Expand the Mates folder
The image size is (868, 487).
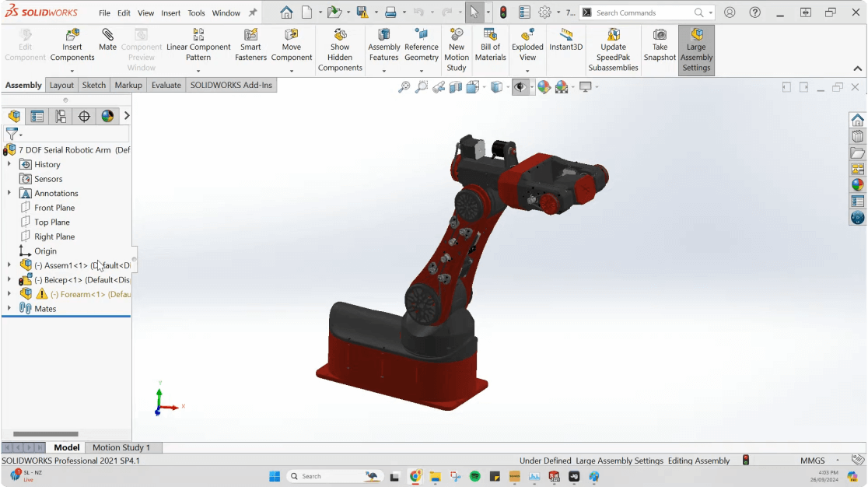pyautogui.click(x=9, y=308)
